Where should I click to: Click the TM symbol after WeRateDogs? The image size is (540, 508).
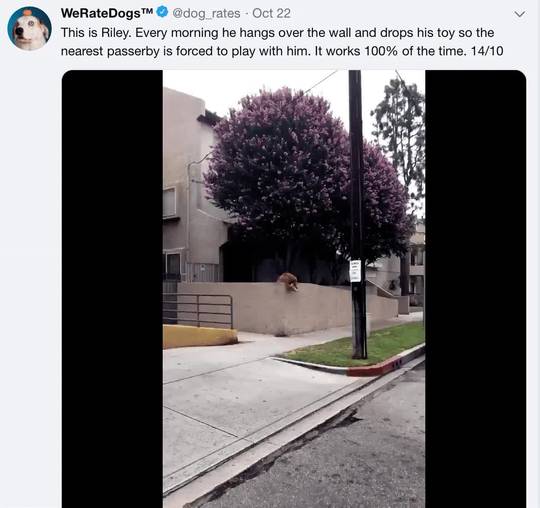147,11
